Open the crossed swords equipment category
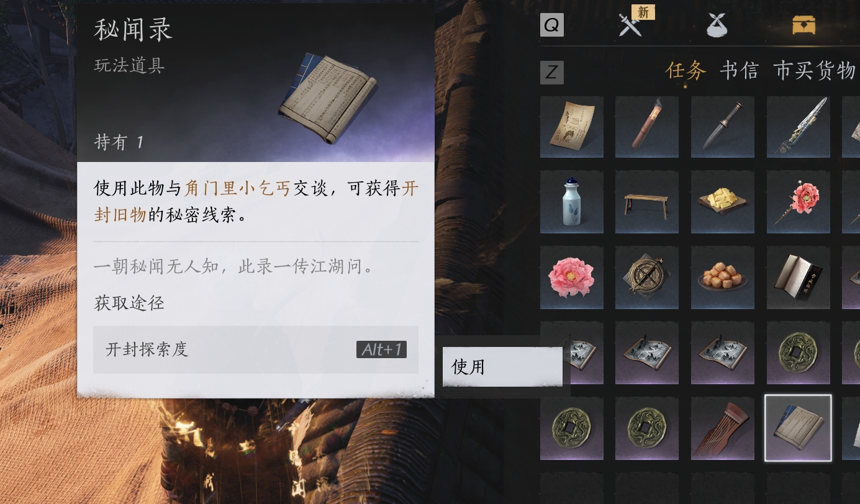Viewport: 860px width, 504px height. (x=630, y=25)
